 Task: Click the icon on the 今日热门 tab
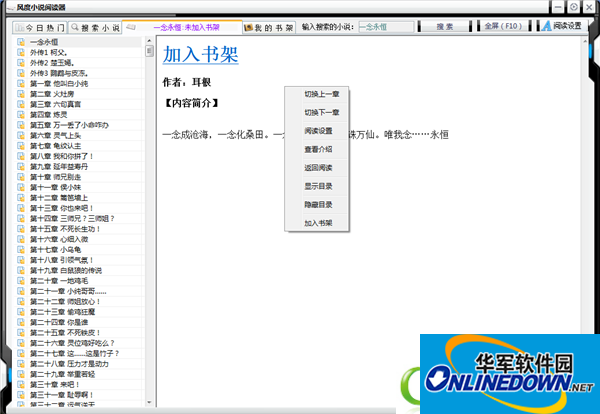(x=20, y=28)
